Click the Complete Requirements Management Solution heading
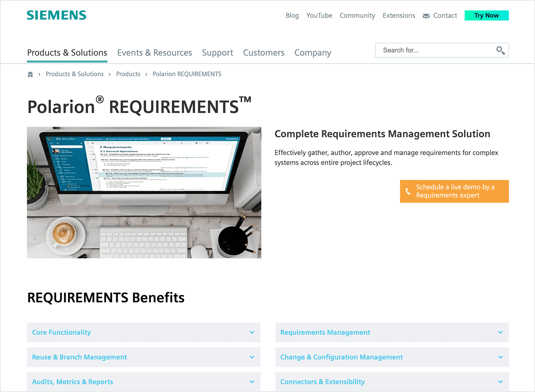This screenshot has width=535, height=392. coord(382,134)
